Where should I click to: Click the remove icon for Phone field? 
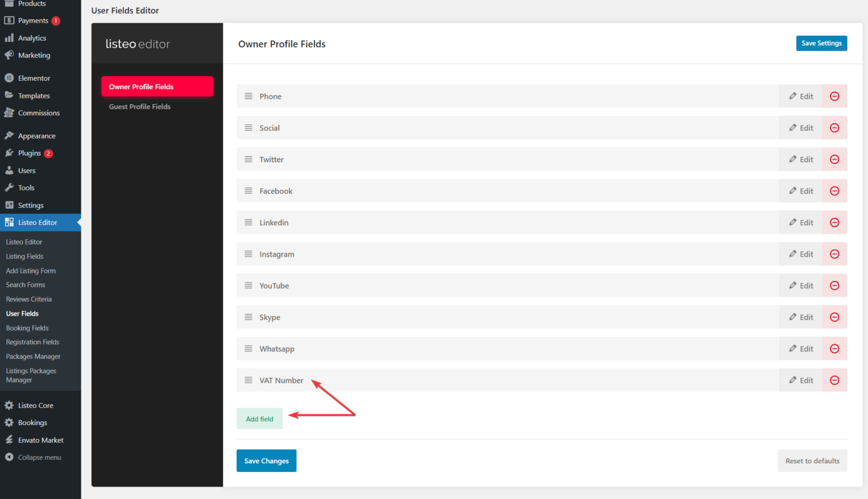pos(834,96)
